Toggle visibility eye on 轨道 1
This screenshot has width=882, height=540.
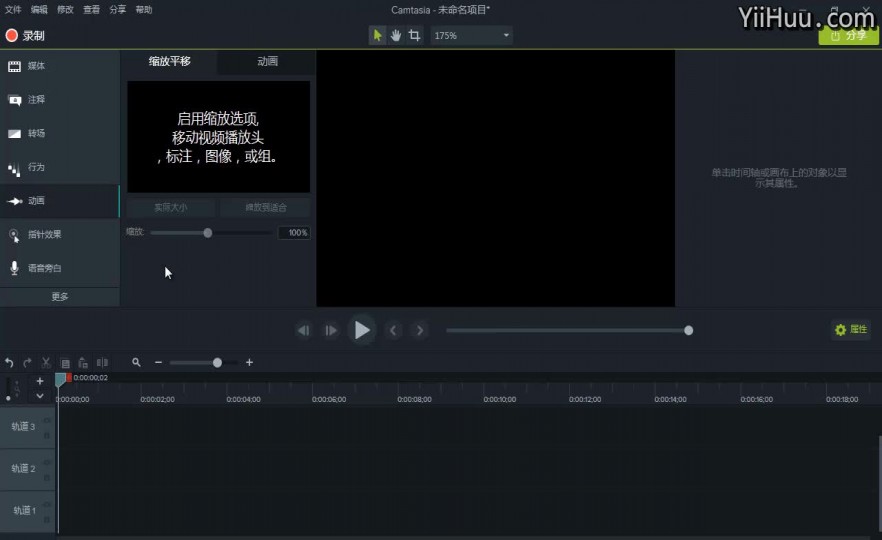[x=47, y=504]
